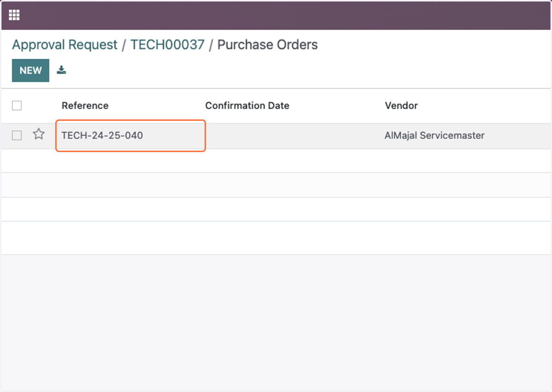Image resolution: width=552 pixels, height=392 pixels.
Task: Click the Purchase Orders breadcrumb title
Action: pyautogui.click(x=267, y=45)
